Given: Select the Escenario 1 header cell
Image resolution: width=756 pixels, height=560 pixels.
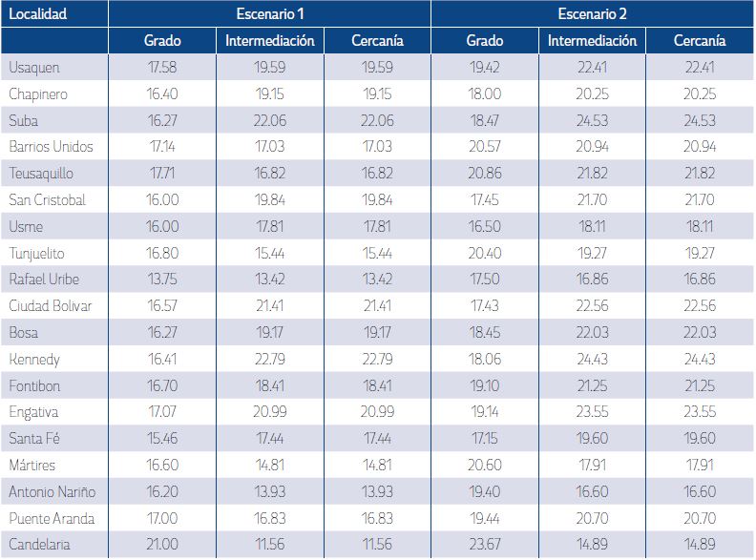Looking at the screenshot, I should click(269, 15).
